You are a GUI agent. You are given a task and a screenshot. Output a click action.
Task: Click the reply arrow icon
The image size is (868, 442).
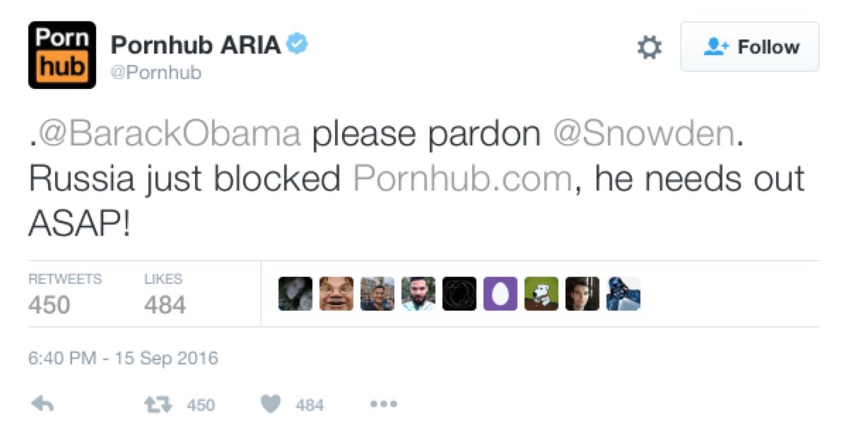coord(43,405)
